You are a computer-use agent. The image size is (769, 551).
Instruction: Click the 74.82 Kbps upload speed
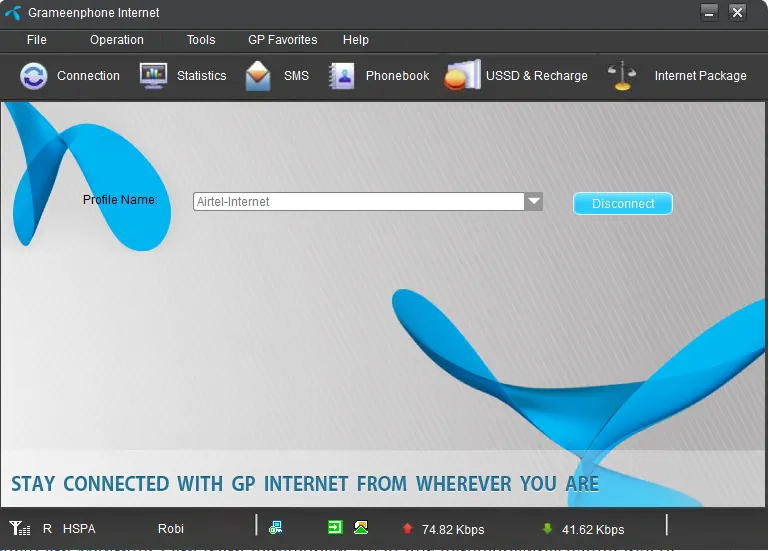(453, 530)
